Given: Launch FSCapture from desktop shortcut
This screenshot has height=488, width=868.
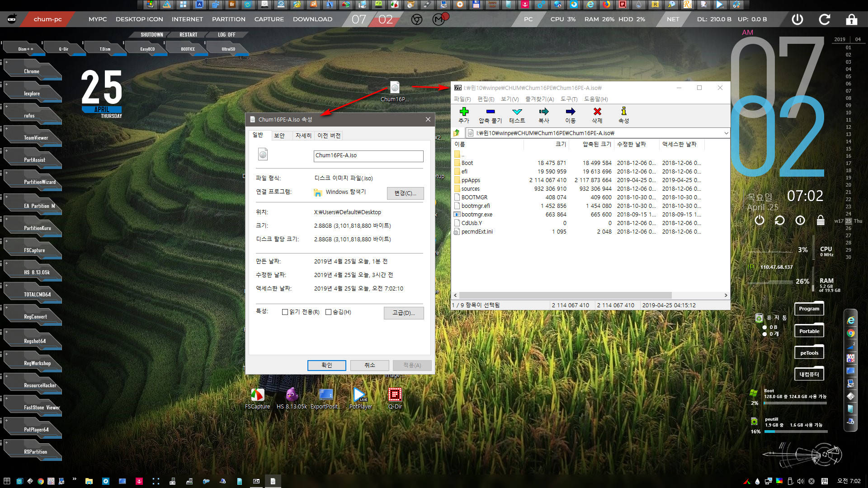Looking at the screenshot, I should (x=257, y=399).
